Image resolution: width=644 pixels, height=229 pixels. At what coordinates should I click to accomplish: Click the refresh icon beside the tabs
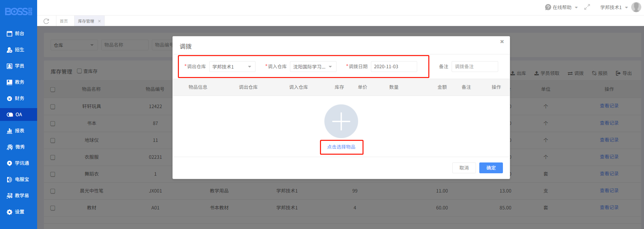click(46, 21)
